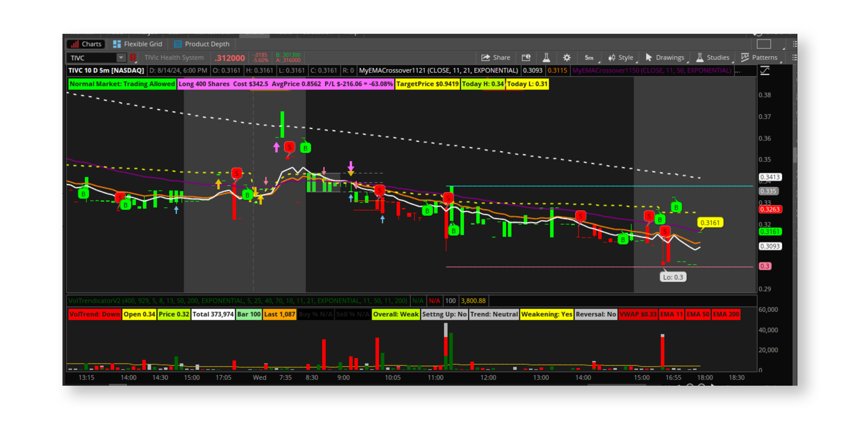Image resolution: width=868 pixels, height=427 pixels.
Task: Click the blue wave icon on Product Depth
Action: (177, 44)
